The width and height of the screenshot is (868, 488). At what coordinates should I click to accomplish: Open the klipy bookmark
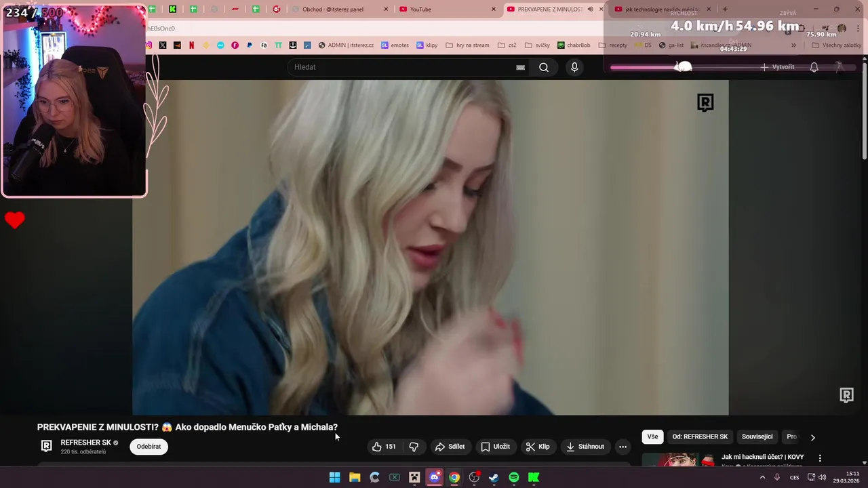click(x=427, y=45)
